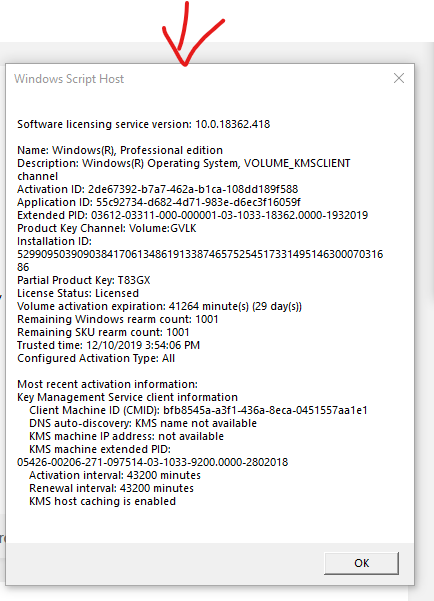Click 'DNS auto-discovery: KMS name not available'

(x=143, y=424)
